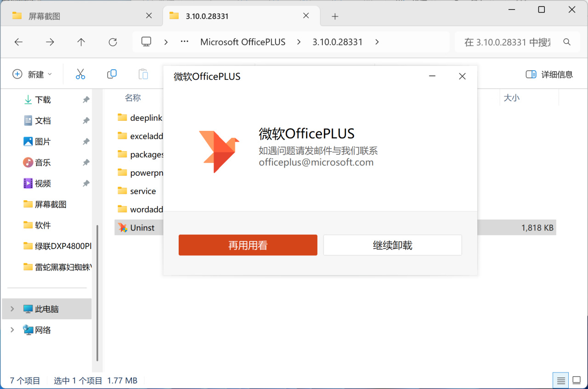Expand the 网络 tree node
Viewport: 588px width, 389px height.
click(12, 330)
